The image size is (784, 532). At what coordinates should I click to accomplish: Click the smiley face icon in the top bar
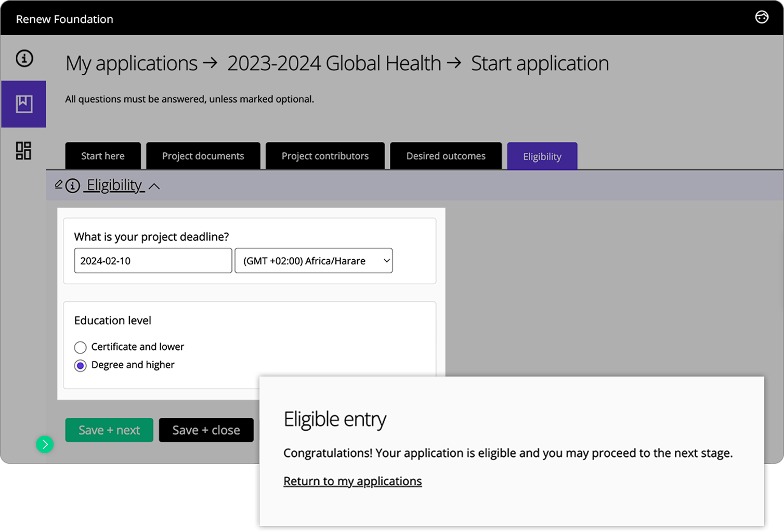[x=762, y=17]
